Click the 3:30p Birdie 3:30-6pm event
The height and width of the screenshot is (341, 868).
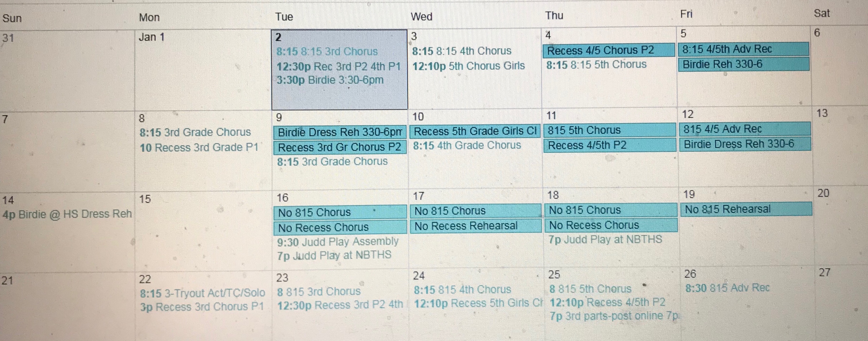point(330,80)
